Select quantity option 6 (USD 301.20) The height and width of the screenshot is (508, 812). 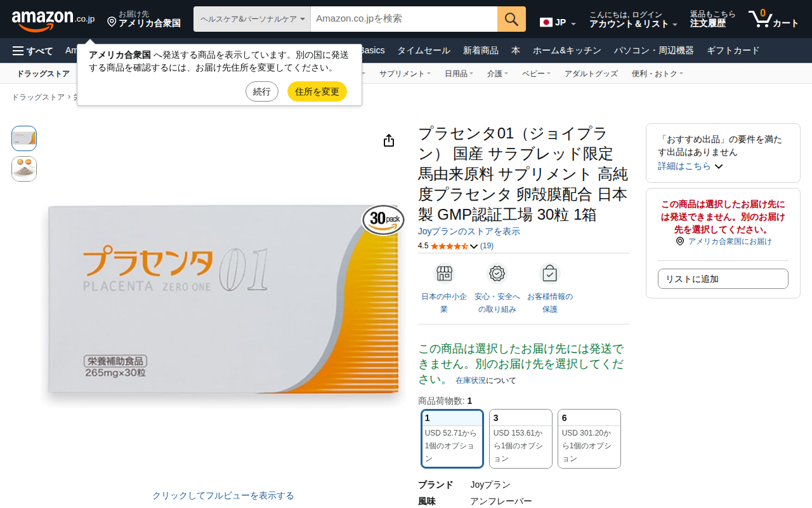589,438
